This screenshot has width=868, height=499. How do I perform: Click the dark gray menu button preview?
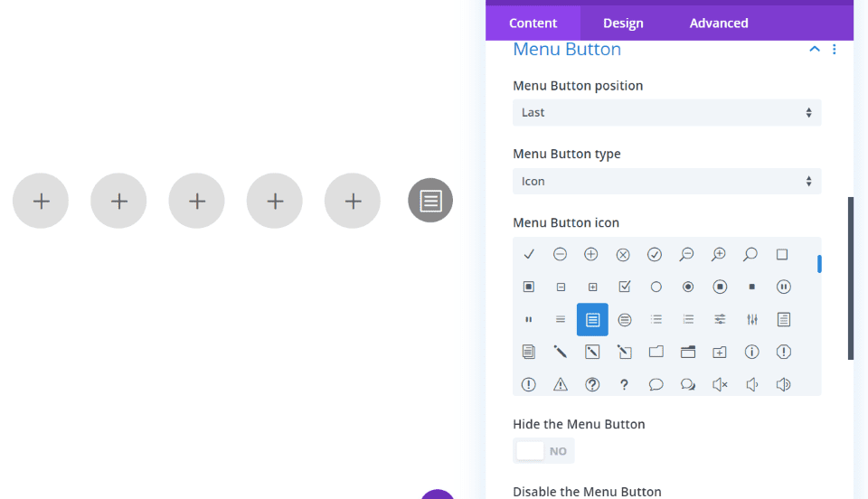(430, 201)
